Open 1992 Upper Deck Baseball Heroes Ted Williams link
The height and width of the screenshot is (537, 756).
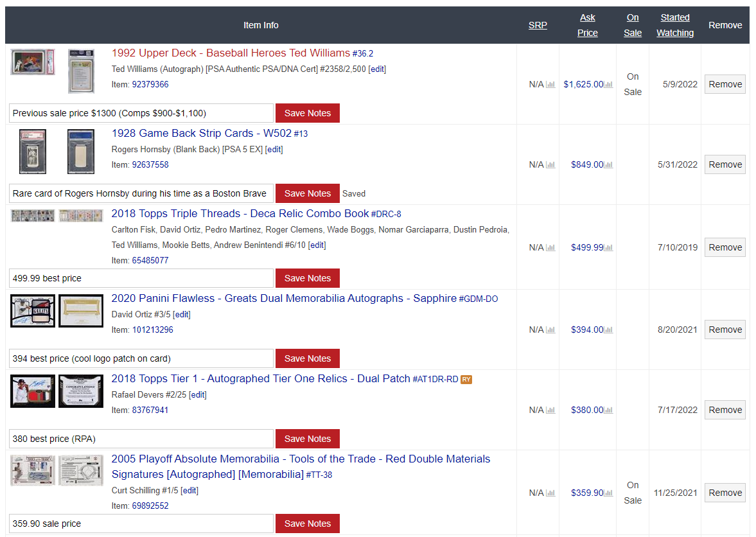[x=231, y=53]
